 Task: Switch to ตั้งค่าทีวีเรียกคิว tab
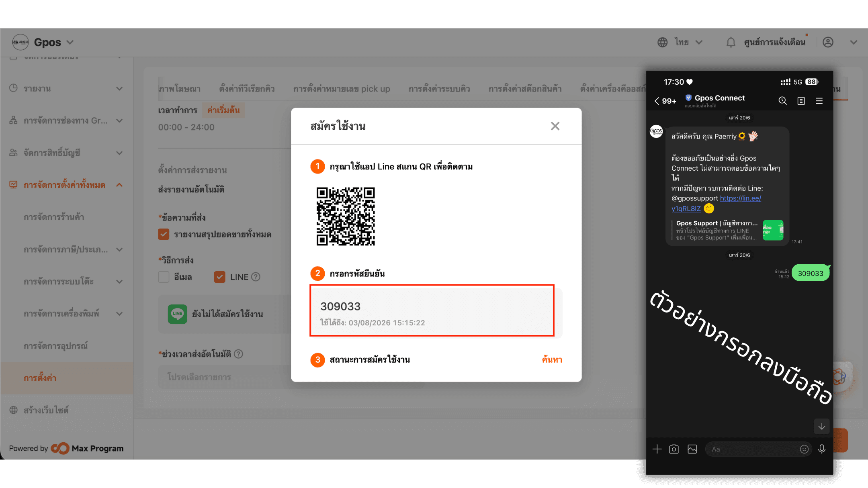pos(247,89)
